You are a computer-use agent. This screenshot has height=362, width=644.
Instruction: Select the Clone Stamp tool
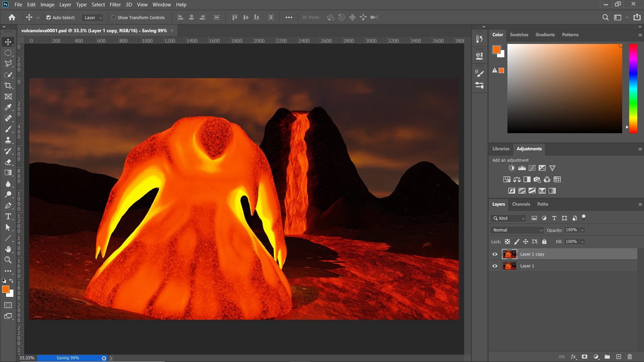click(x=8, y=140)
